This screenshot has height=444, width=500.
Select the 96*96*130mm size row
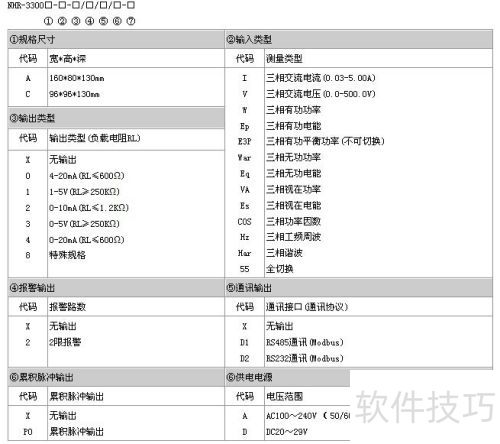(x=116, y=94)
